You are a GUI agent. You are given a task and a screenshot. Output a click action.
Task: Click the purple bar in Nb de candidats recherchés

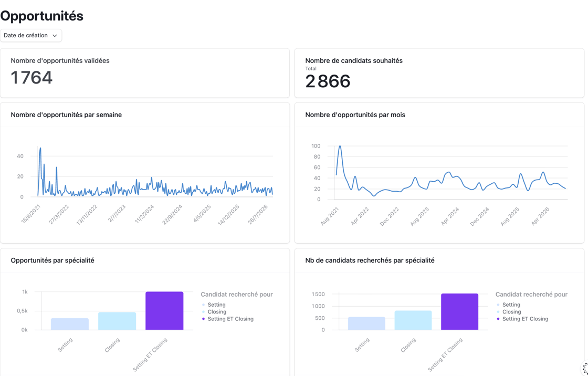tap(459, 312)
